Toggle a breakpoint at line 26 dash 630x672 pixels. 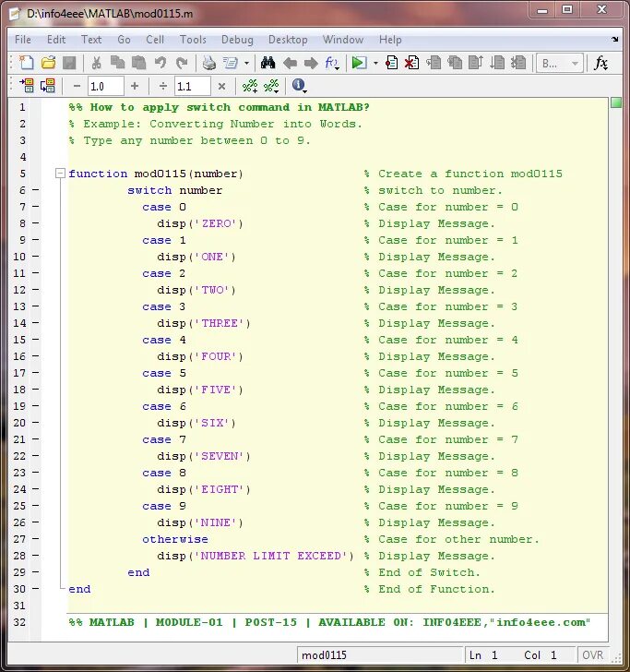36,522
